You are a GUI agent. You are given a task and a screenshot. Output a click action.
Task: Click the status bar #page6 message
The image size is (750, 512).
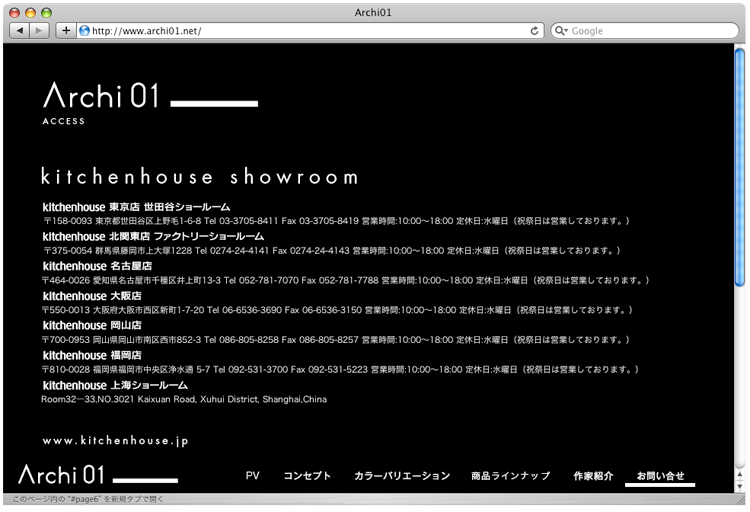88,499
